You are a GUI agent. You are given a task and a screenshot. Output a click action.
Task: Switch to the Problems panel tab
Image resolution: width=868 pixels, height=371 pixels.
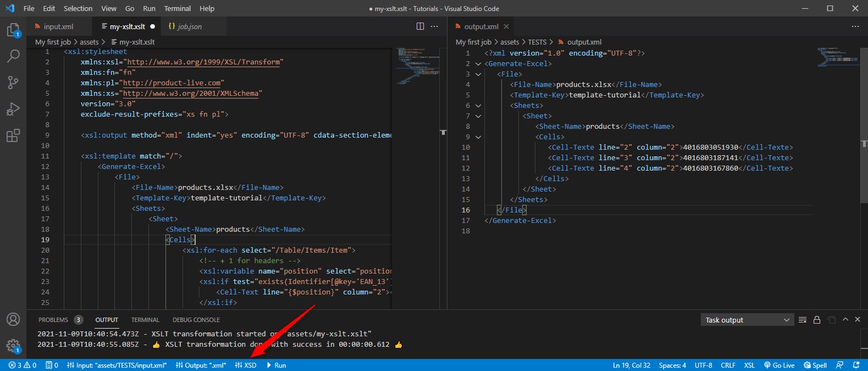[x=53, y=320]
